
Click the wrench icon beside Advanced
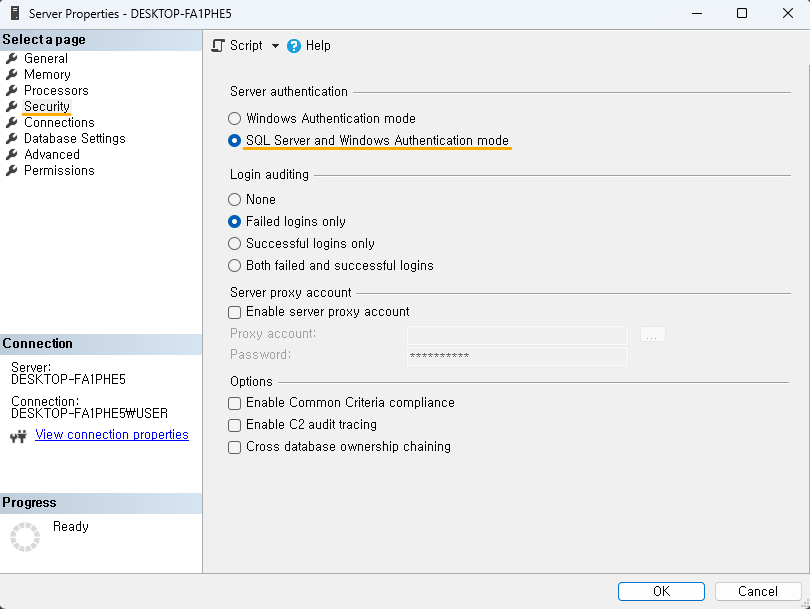pos(11,154)
